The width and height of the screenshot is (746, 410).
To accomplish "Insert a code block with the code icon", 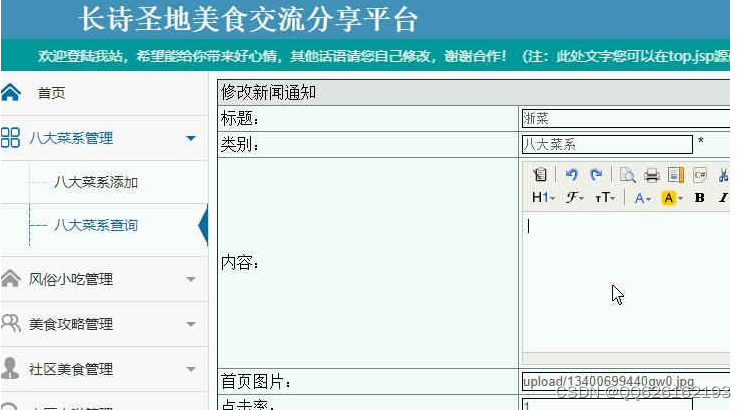I will 700,175.
